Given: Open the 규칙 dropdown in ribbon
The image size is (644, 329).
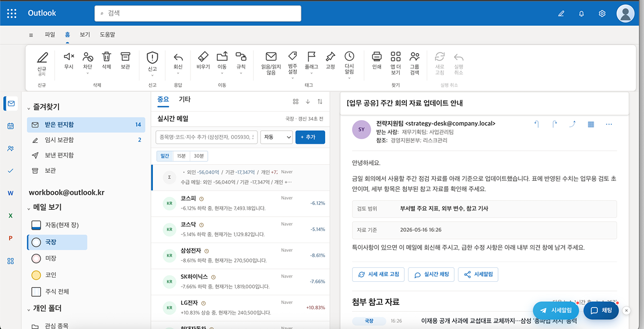Looking at the screenshot, I should (x=241, y=74).
